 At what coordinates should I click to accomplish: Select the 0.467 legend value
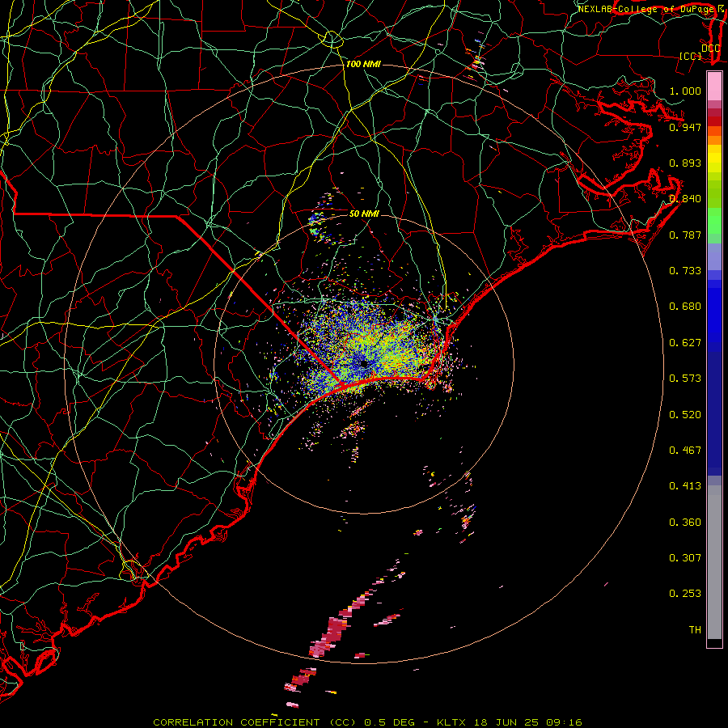[x=685, y=451]
